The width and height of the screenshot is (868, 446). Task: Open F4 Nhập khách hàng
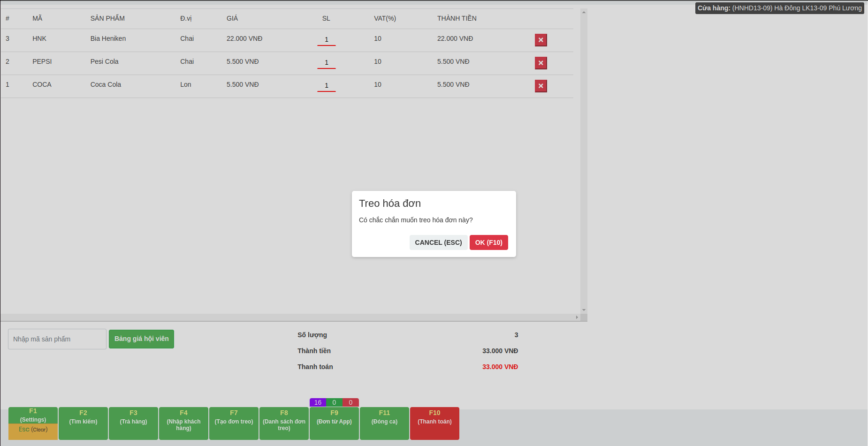pos(183,423)
